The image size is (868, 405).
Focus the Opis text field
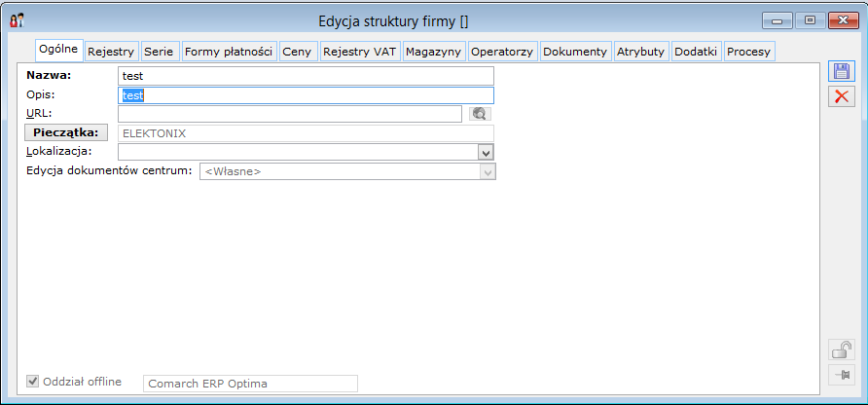tap(305, 95)
